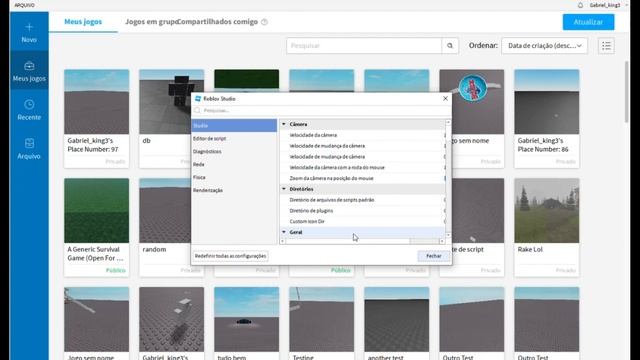Open the Recente clock icon

(x=29, y=104)
